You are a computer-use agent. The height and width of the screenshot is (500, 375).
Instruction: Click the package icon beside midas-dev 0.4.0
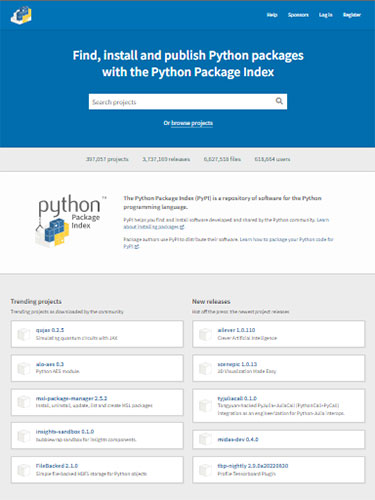coord(205,439)
